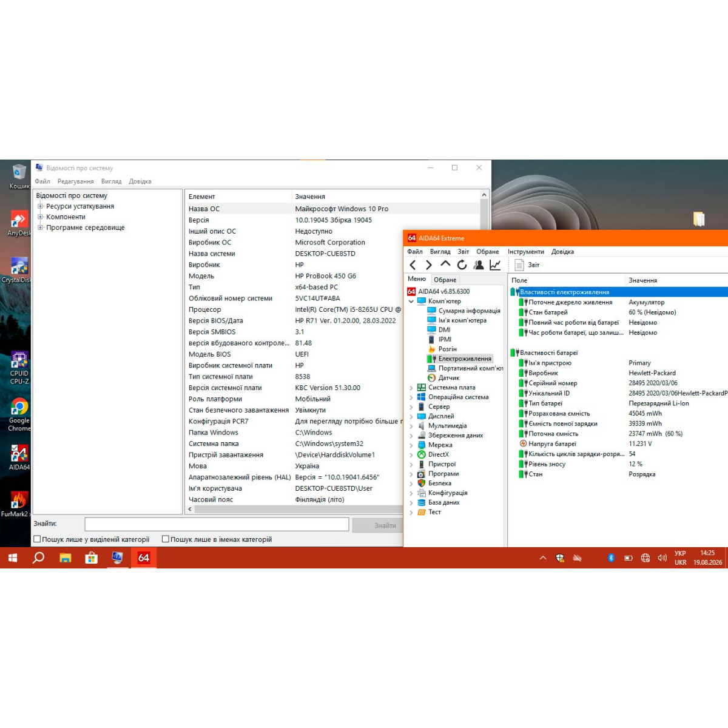Expand Програмне середовище in system info tree
The width and height of the screenshot is (728, 728).
(x=40, y=227)
